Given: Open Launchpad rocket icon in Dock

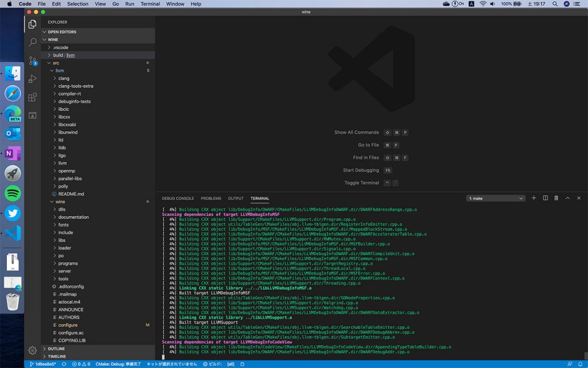Looking at the screenshot, I should click(x=13, y=173).
